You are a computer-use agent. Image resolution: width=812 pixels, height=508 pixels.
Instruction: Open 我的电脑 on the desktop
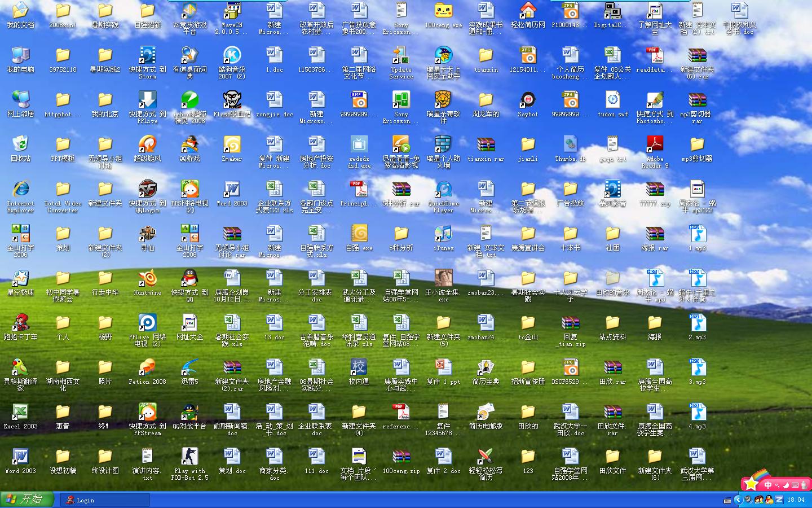coord(20,59)
